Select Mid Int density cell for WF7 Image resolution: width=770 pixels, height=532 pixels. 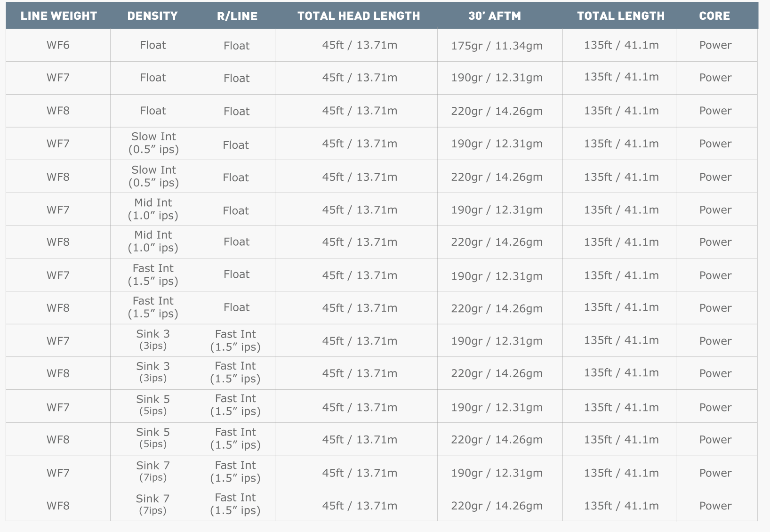point(153,209)
